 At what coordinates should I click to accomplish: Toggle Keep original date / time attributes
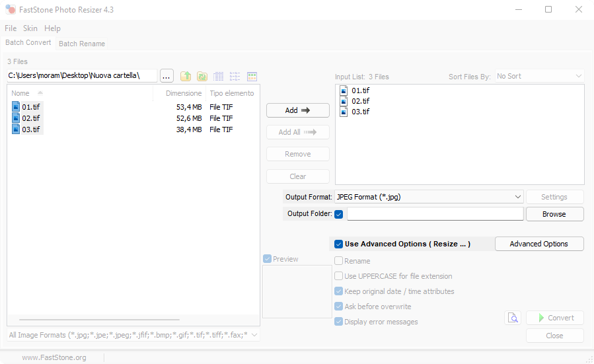point(339,291)
